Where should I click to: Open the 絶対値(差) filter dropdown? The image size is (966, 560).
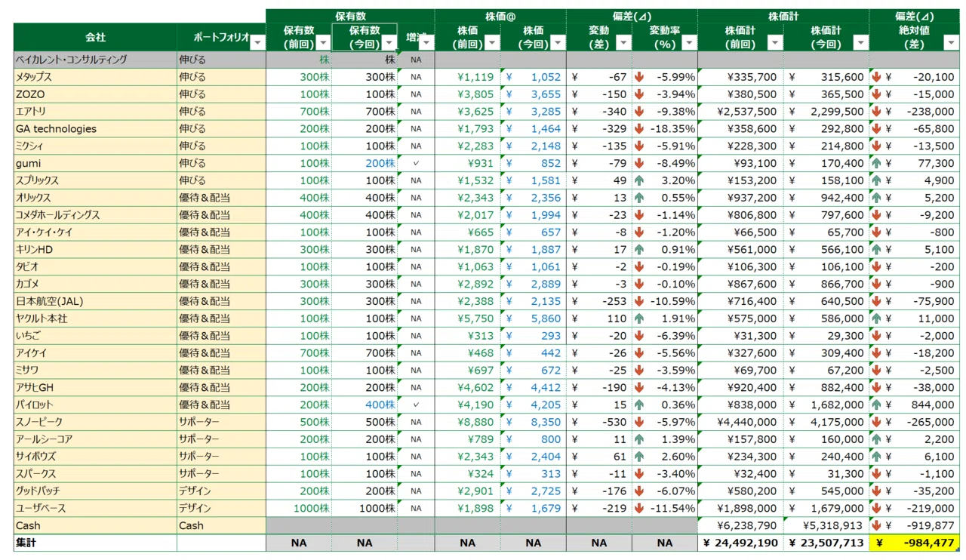click(x=951, y=43)
